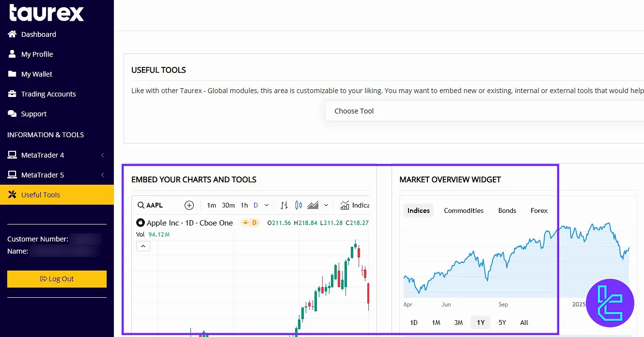
Task: Click the taurex logo
Action: click(x=47, y=13)
